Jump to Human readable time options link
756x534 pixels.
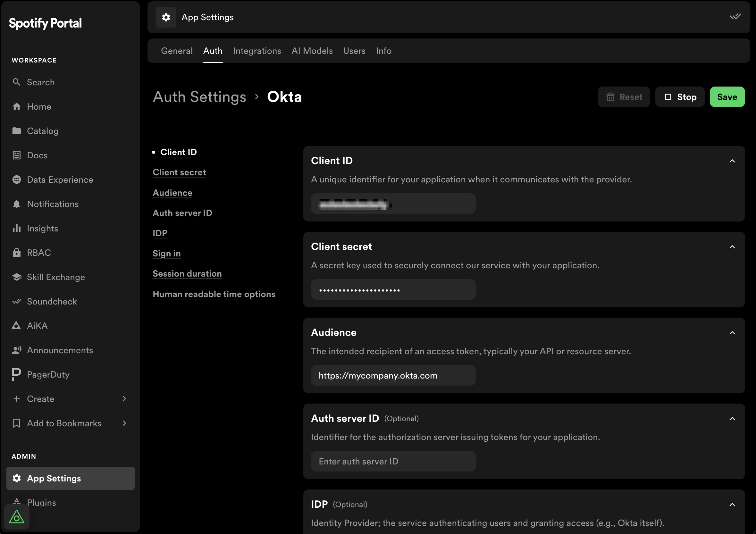tap(214, 294)
